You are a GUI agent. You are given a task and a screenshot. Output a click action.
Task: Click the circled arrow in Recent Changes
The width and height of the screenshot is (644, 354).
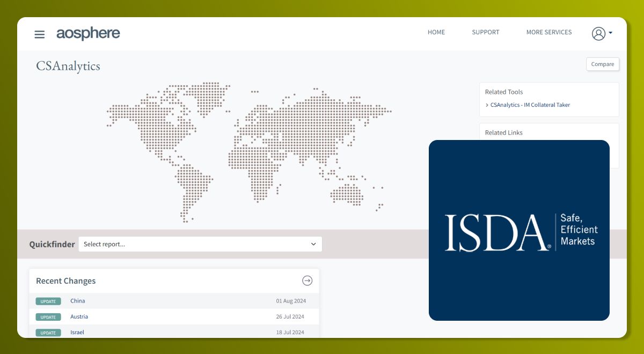pos(307,281)
